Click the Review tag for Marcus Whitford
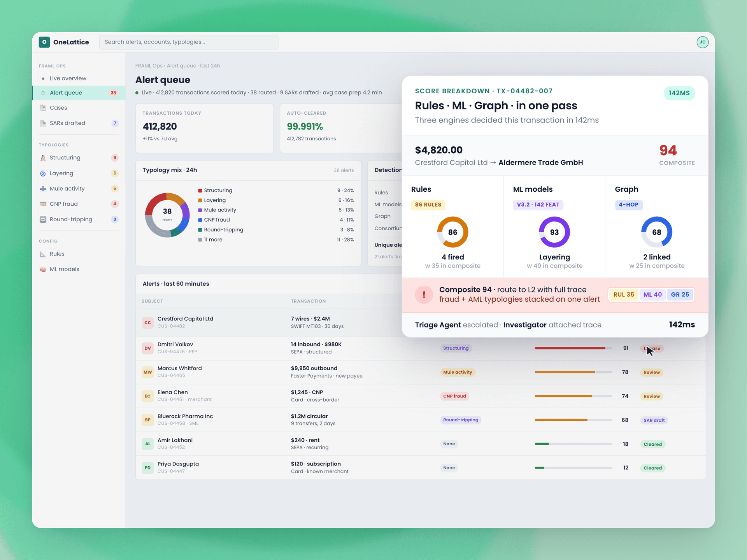Image resolution: width=747 pixels, height=560 pixels. click(651, 372)
